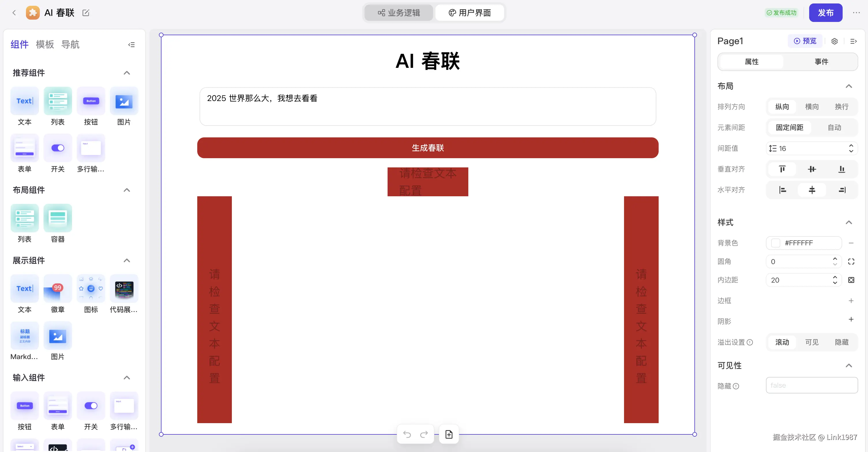868x452 pixels.
Task: Collapse the 样式 section
Action: 848,222
